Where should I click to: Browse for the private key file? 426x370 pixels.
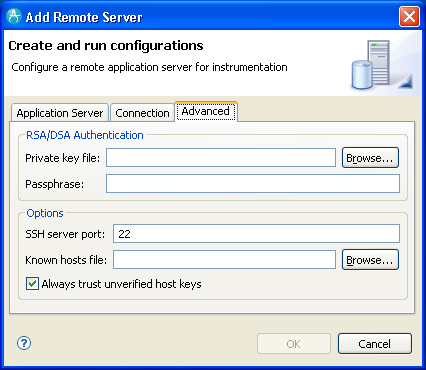[x=370, y=158]
